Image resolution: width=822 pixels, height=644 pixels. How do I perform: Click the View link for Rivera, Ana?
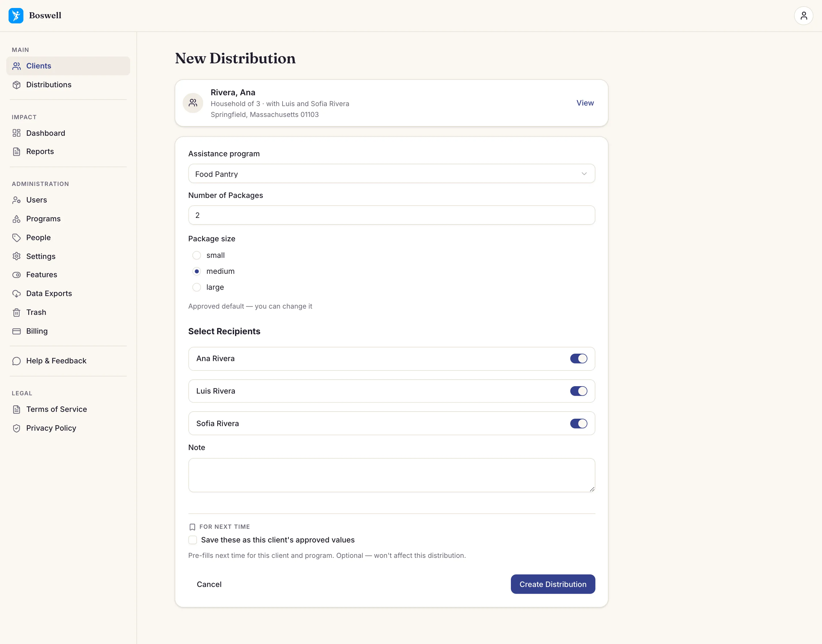pyautogui.click(x=585, y=103)
